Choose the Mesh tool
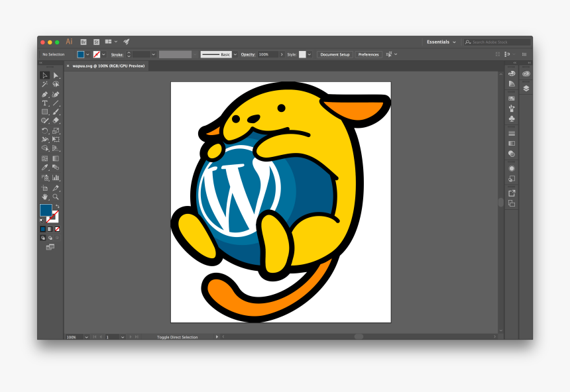570x392 pixels. click(x=44, y=158)
